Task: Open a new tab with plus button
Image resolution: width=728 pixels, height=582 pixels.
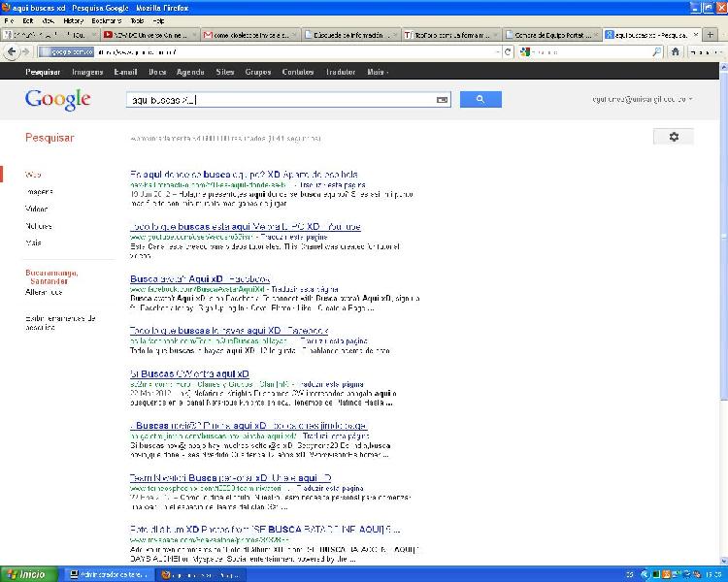Action: (710, 35)
